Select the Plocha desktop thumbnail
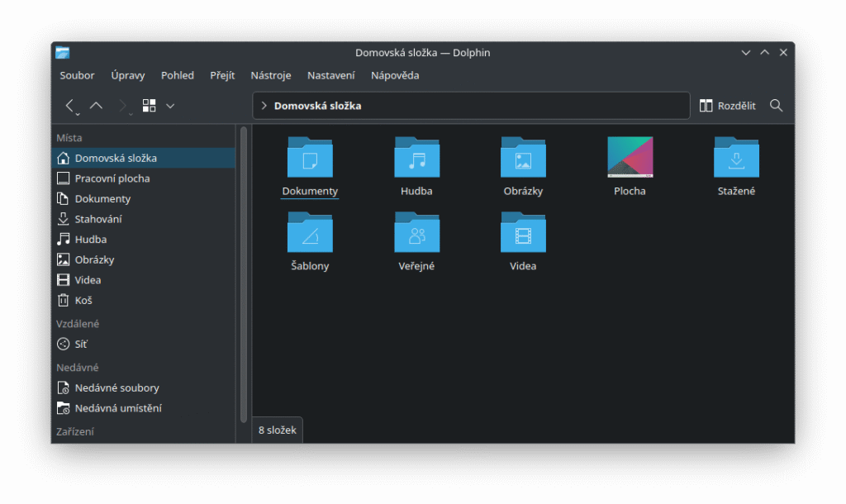 pos(630,159)
